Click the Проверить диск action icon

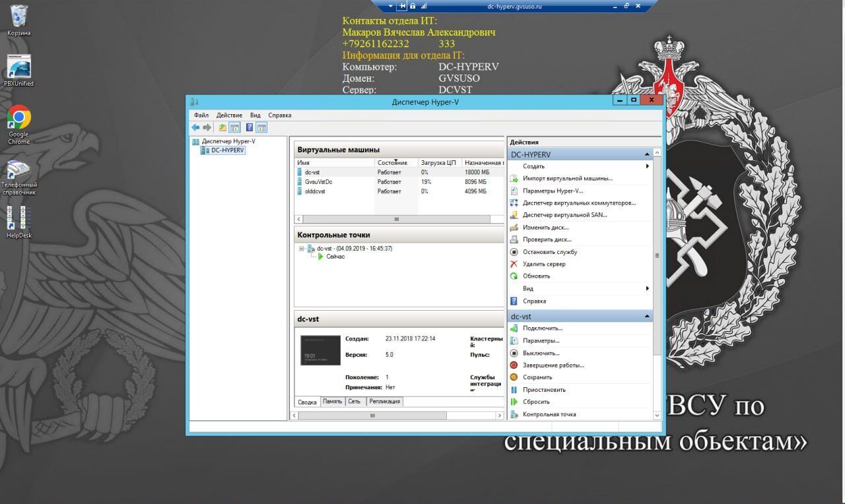(x=514, y=239)
